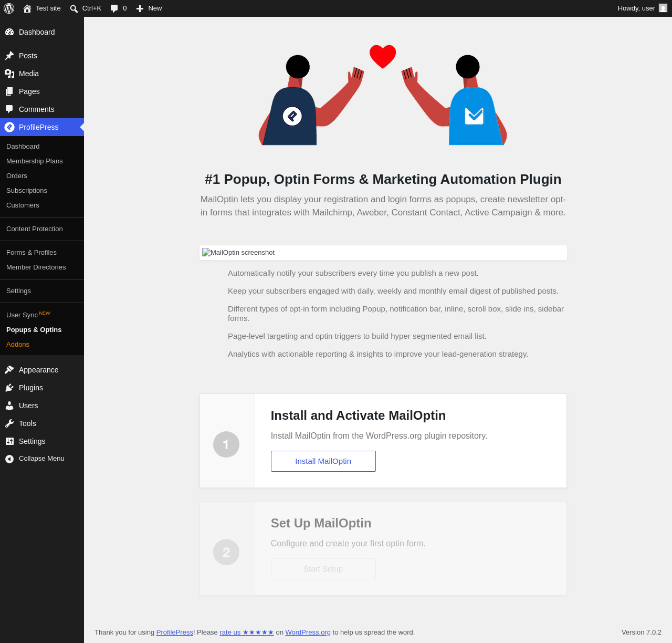672x643 pixels.
Task: Open the WordPress logo menu
Action: click(x=9, y=8)
